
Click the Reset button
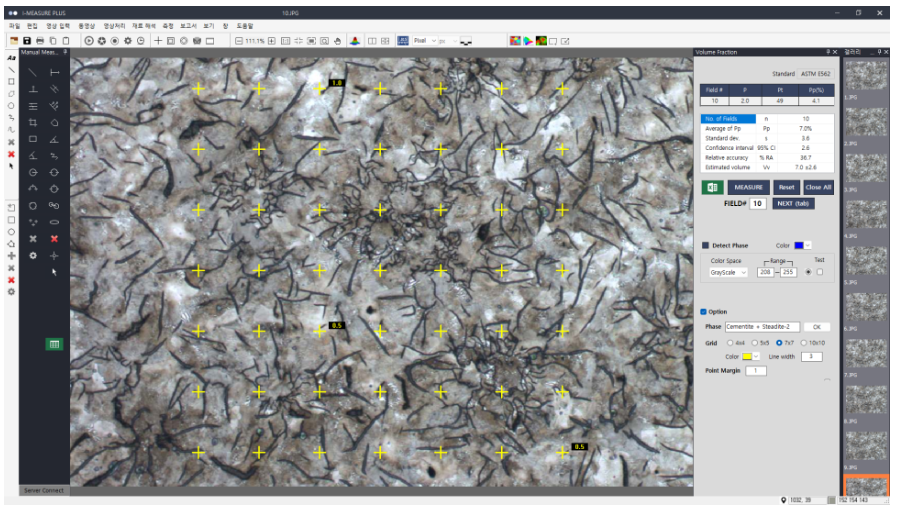(786, 187)
